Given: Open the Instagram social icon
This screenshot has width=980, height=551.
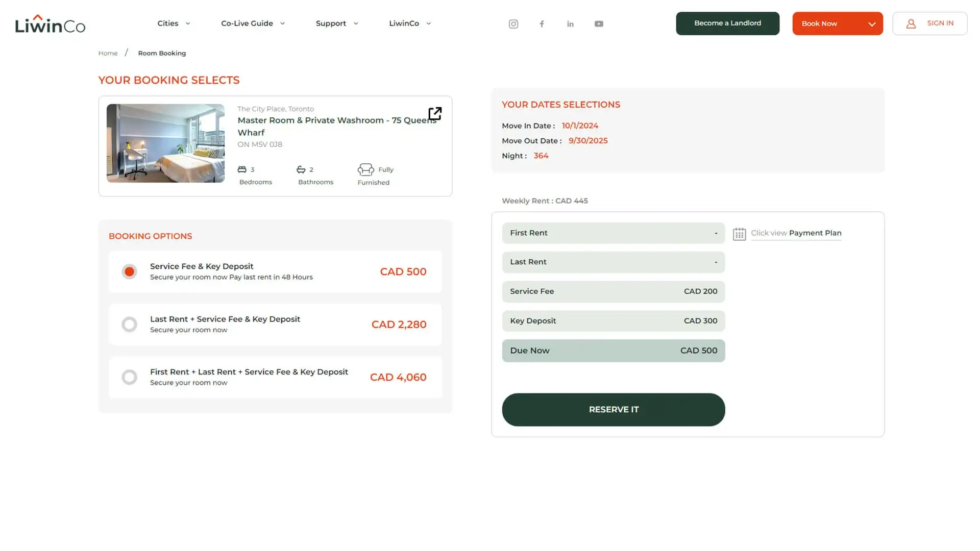Looking at the screenshot, I should point(513,24).
